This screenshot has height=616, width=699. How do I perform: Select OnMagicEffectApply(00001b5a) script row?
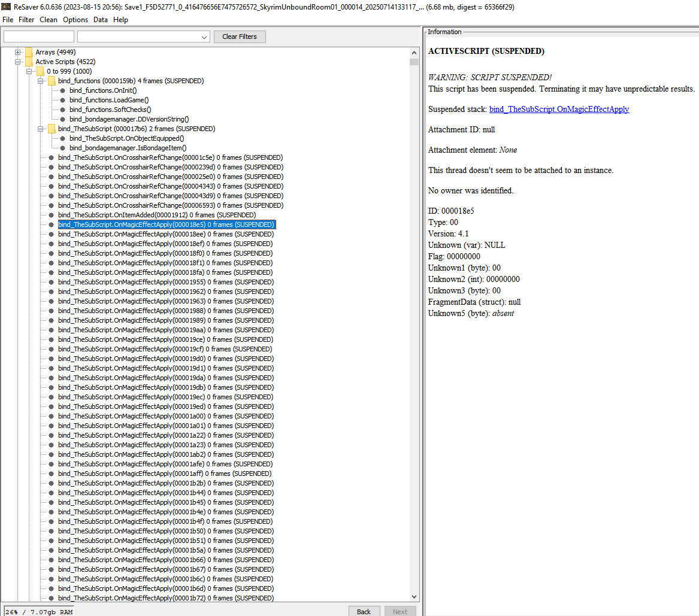click(166, 550)
